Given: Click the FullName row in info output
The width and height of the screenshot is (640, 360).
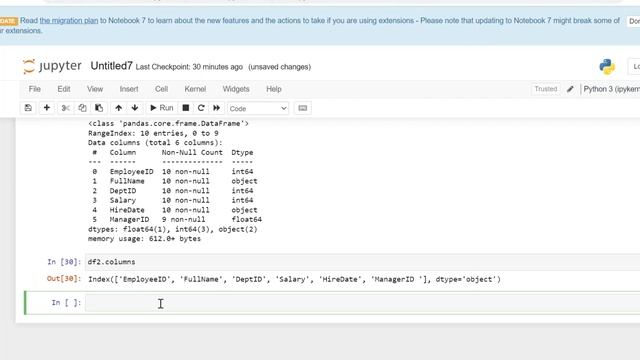Looking at the screenshot, I should pyautogui.click(x=174, y=181).
